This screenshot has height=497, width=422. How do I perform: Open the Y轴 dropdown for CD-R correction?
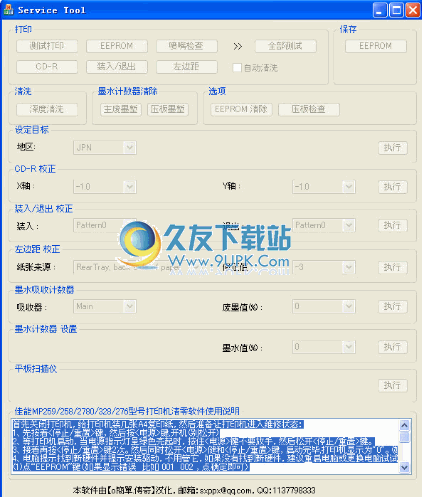pyautogui.click(x=324, y=187)
